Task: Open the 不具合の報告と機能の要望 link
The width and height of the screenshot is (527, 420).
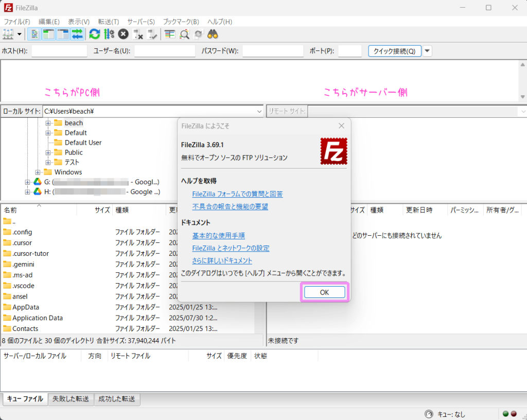Action: (x=230, y=206)
